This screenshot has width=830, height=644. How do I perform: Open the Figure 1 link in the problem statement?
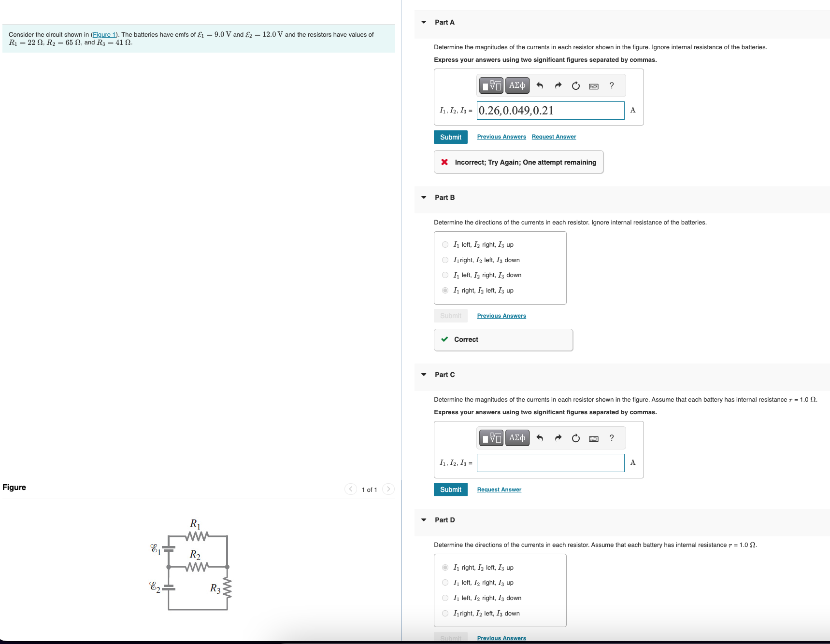(x=104, y=34)
